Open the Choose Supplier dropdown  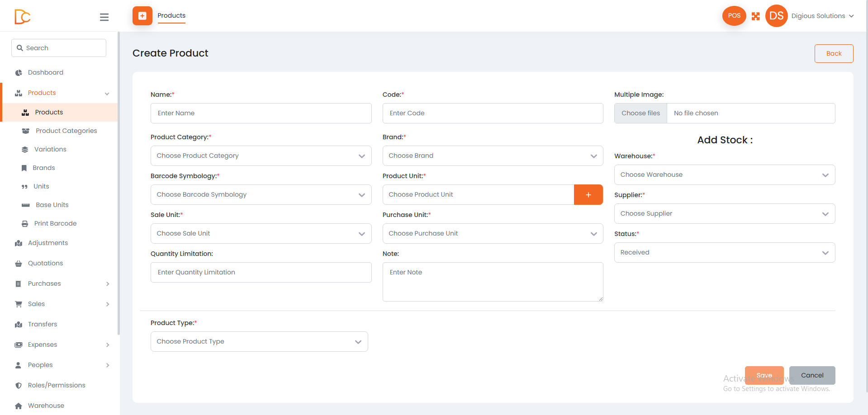tap(725, 213)
